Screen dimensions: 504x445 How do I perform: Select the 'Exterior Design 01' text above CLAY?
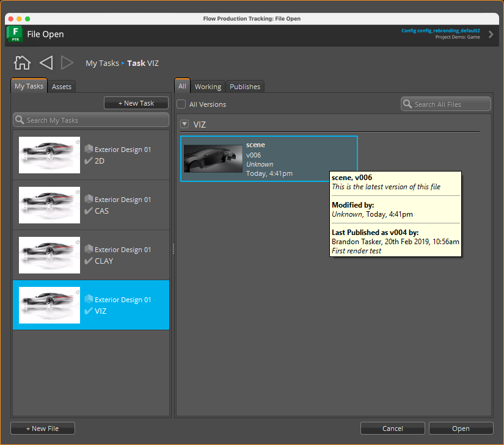click(x=123, y=250)
